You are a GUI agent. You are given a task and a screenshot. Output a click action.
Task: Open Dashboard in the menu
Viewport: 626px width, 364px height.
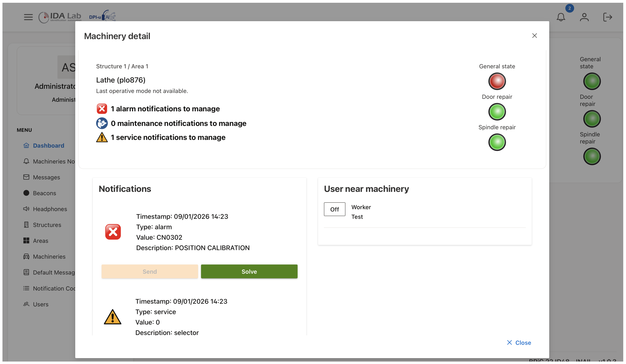[x=48, y=145]
